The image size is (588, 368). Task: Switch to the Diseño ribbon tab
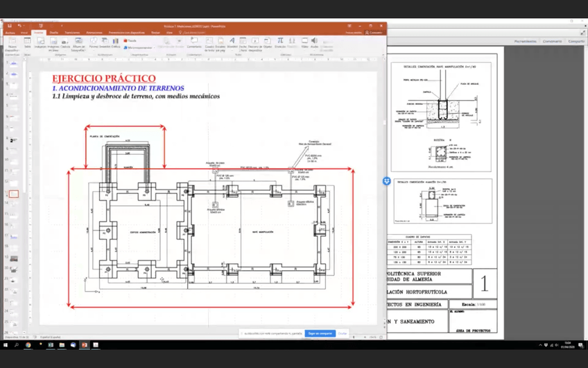tap(53, 33)
